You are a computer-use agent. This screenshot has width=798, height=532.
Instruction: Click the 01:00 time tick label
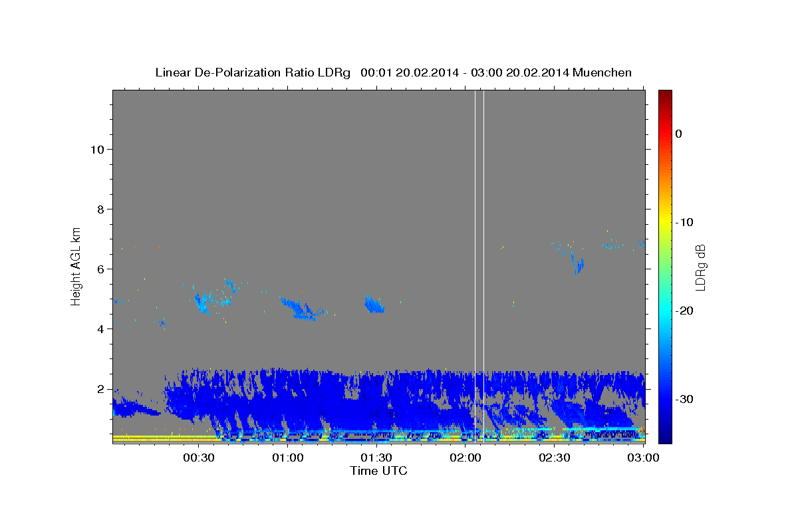287,458
